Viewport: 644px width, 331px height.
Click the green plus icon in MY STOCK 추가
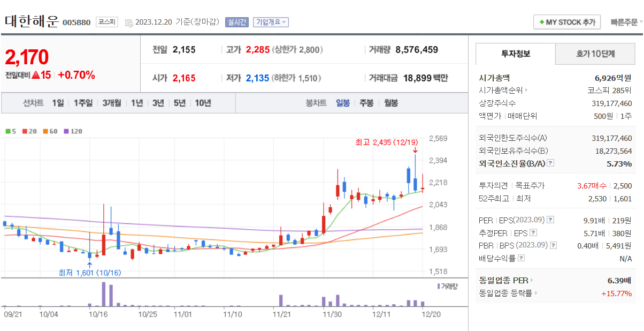pos(542,22)
